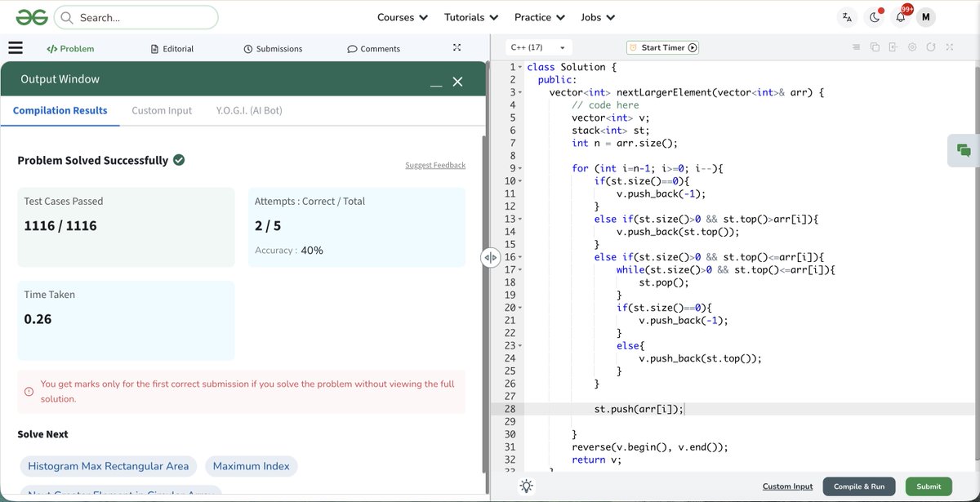
Task: Place cursor on st.push(arr[i]) line
Action: point(638,409)
